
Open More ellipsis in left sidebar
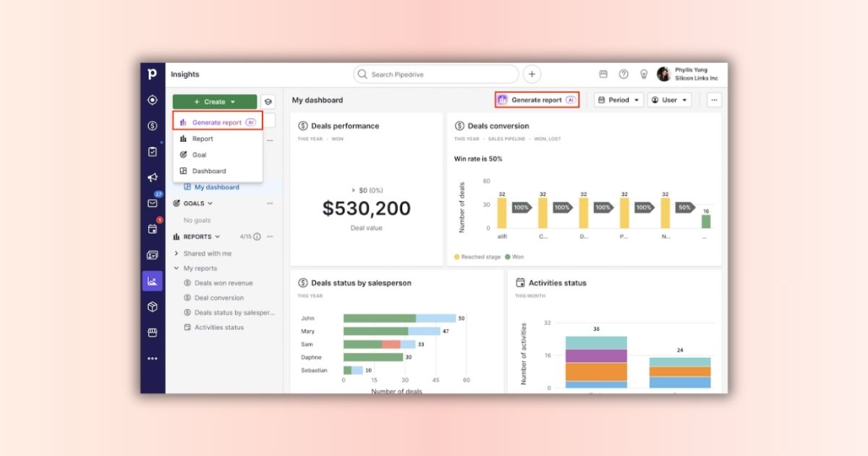coord(152,358)
